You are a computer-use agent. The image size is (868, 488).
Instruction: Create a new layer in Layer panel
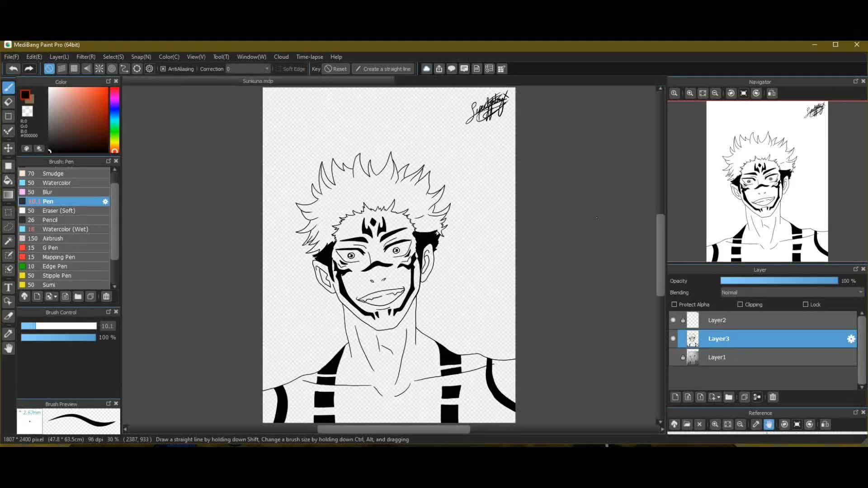coord(675,397)
